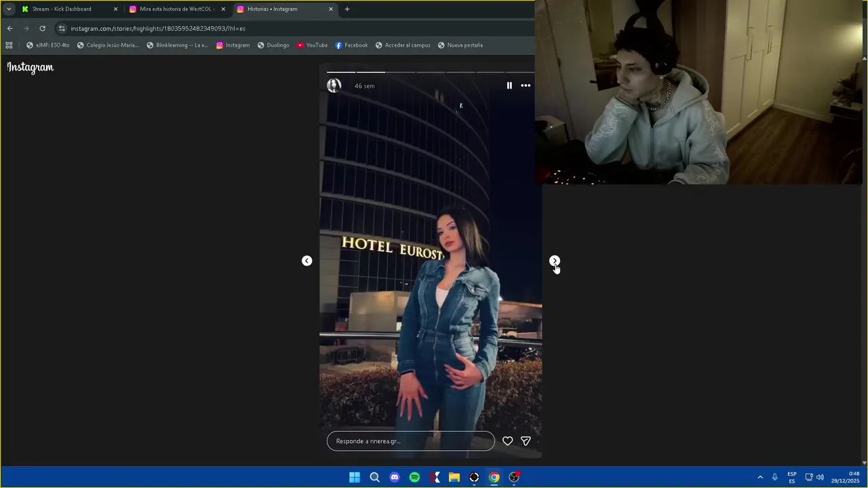Open Discord from the taskbar
868x488 pixels.
395,477
